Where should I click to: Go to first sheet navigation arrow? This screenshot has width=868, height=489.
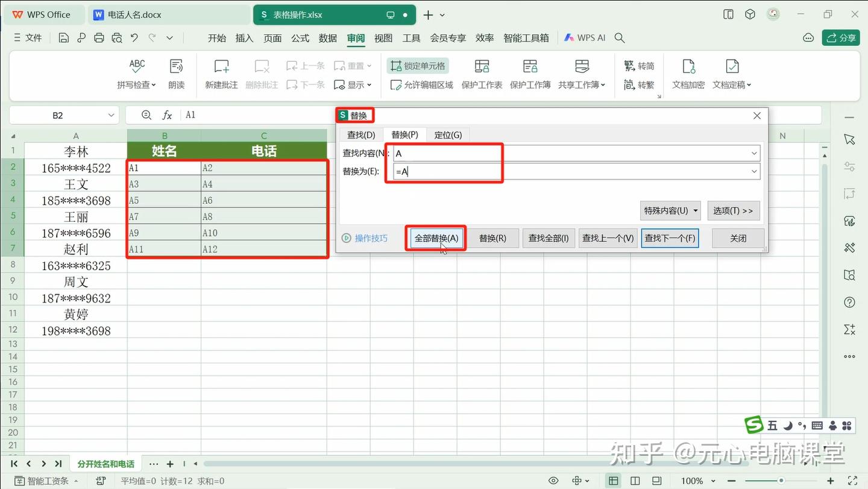[14, 464]
